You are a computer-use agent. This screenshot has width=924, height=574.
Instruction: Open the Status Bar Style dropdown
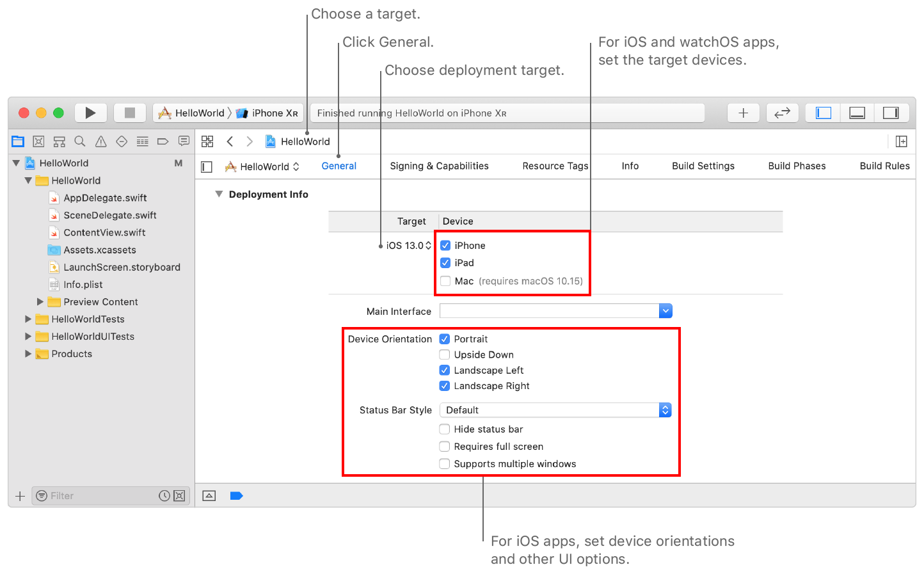(x=555, y=410)
